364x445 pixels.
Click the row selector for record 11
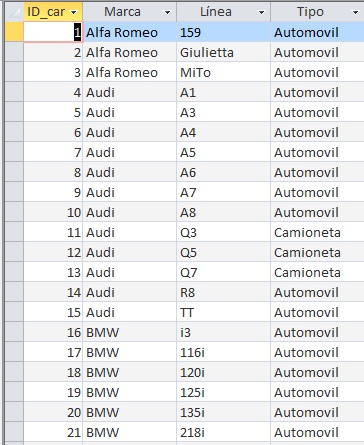(14, 232)
